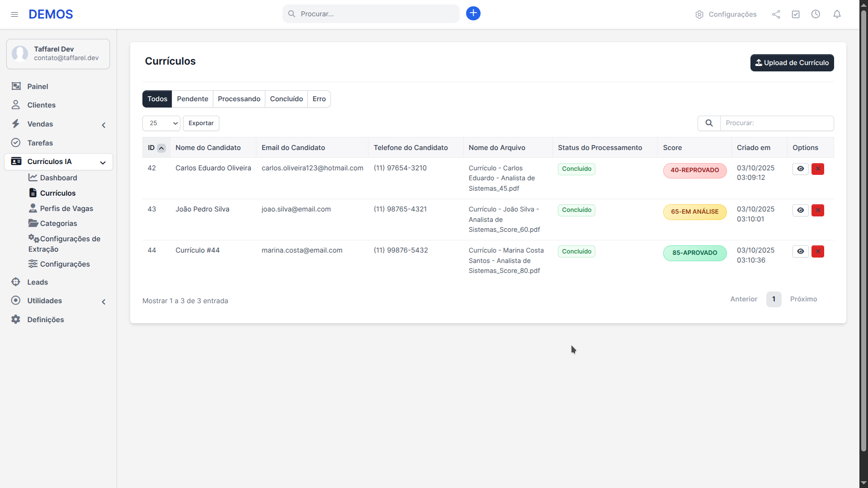This screenshot has height=488, width=868.
Task: Select the Erro filter tab
Action: pyautogui.click(x=319, y=99)
